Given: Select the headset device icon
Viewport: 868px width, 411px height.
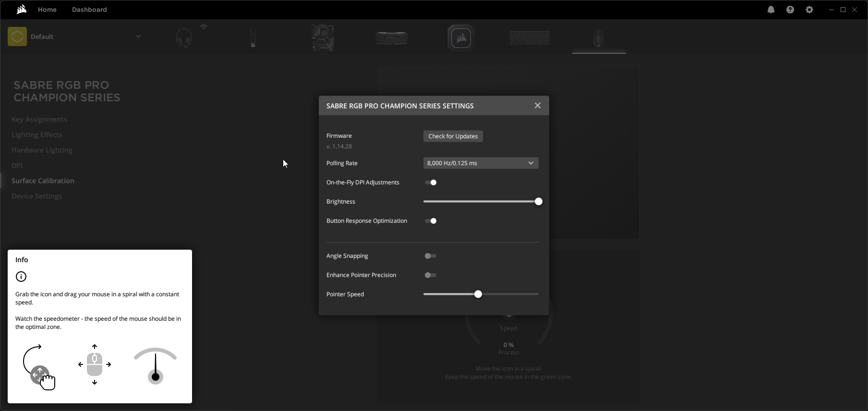Looking at the screenshot, I should (184, 37).
